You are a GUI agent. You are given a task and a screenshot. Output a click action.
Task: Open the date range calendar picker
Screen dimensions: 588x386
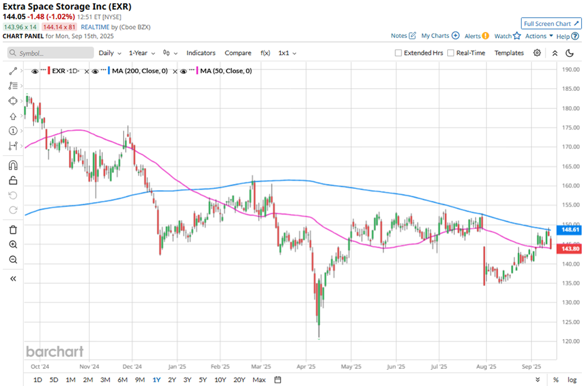pos(278,380)
